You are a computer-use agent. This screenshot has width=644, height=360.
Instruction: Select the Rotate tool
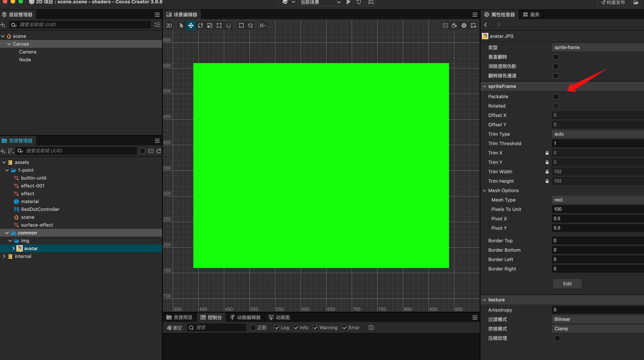click(x=200, y=25)
